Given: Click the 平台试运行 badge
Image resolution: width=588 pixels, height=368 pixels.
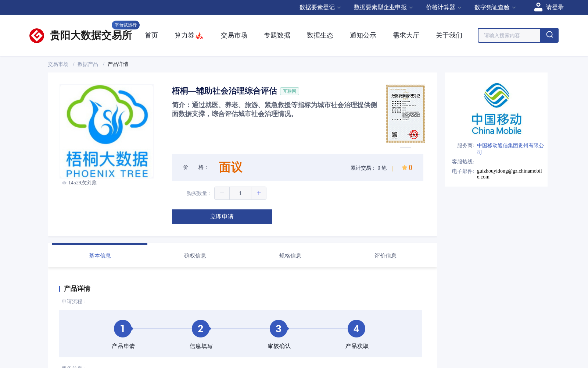Looking at the screenshot, I should click(x=126, y=25).
